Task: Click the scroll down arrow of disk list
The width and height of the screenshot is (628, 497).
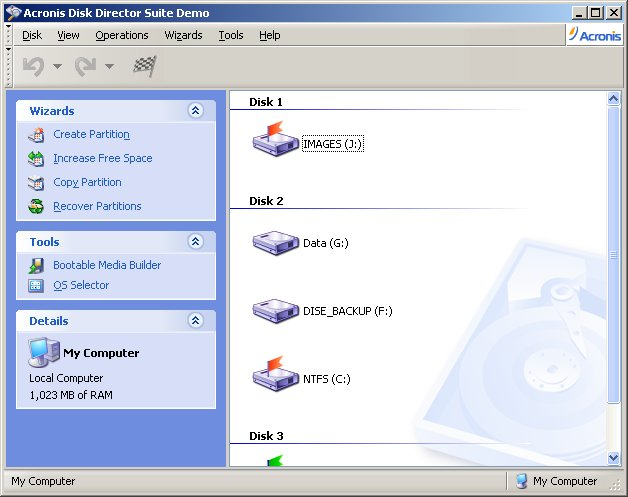Action: point(614,457)
